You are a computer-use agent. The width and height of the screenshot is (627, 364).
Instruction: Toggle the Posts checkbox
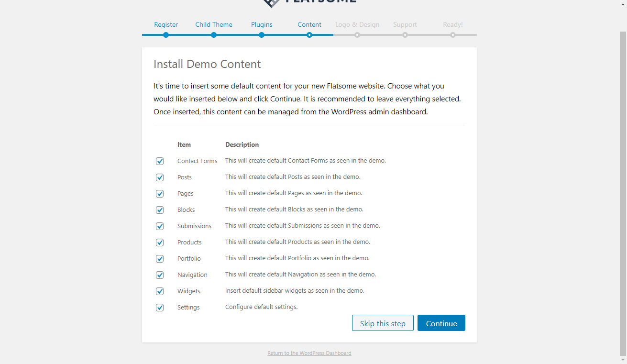pos(160,177)
